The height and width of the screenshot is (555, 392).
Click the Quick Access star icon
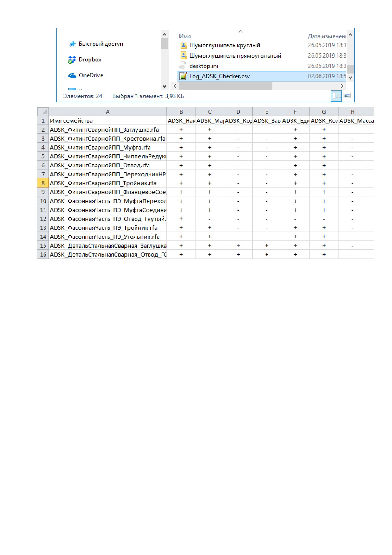pos(72,44)
